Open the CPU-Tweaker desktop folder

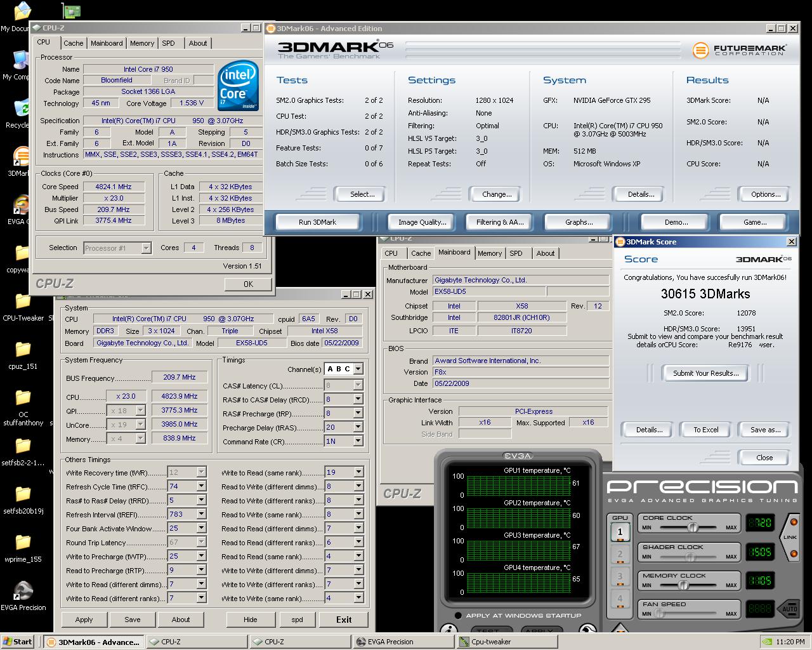point(23,301)
